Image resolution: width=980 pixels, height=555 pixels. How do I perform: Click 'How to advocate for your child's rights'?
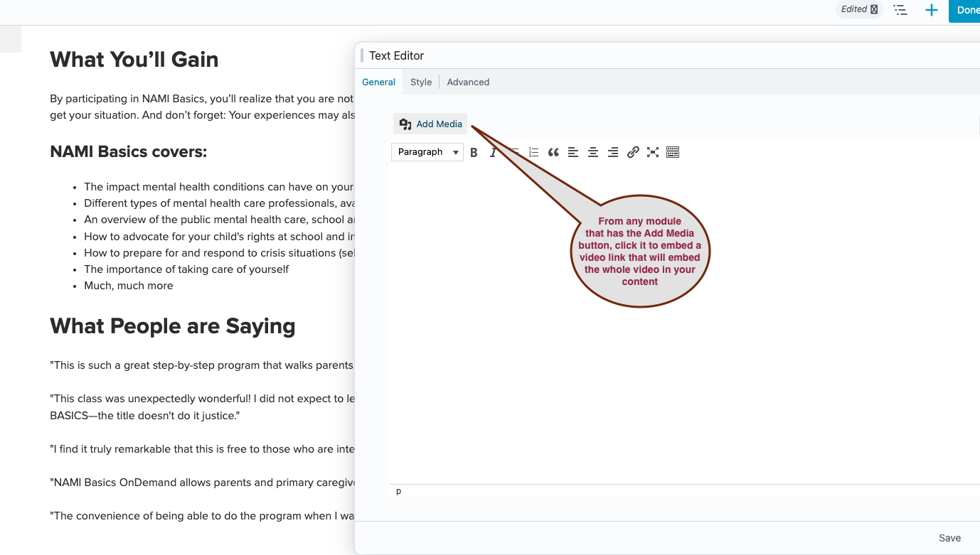pos(219,237)
